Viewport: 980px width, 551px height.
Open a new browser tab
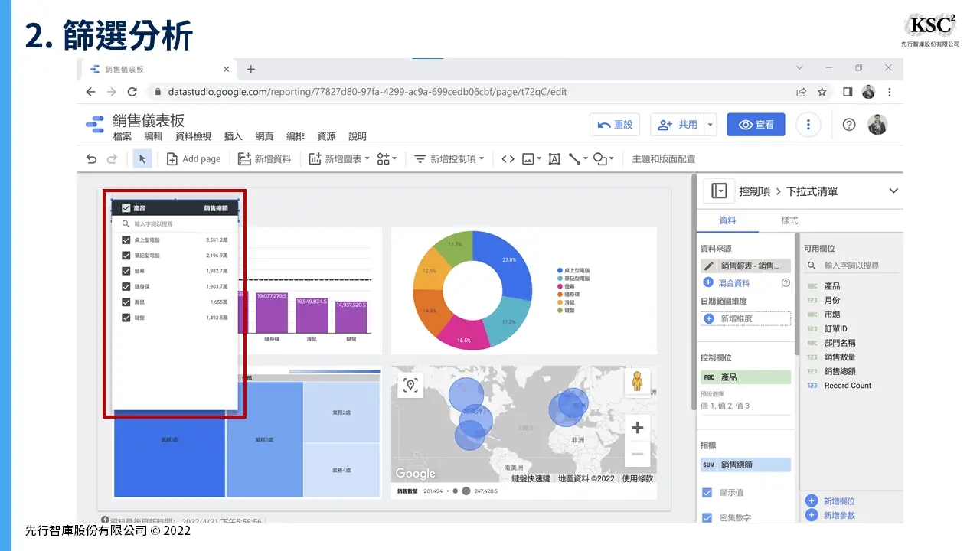(x=250, y=69)
